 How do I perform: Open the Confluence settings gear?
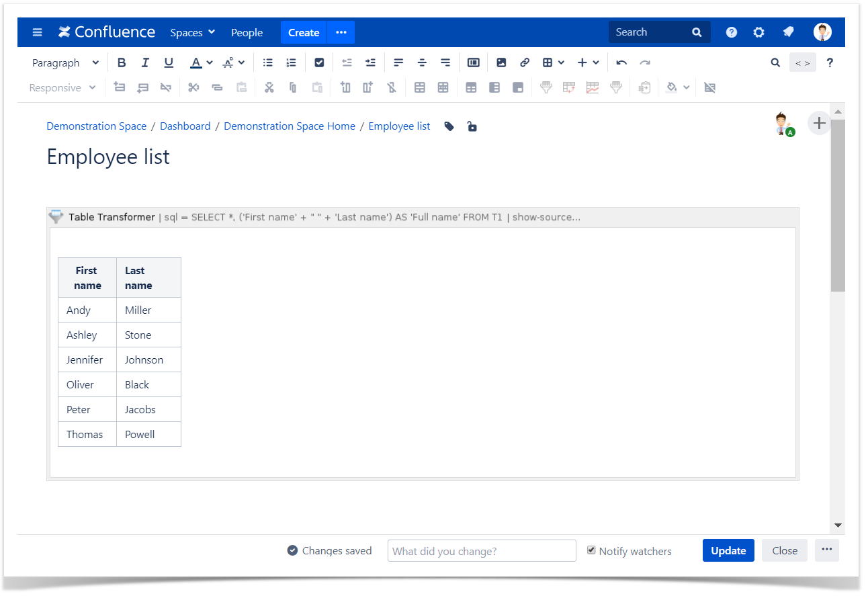point(758,32)
